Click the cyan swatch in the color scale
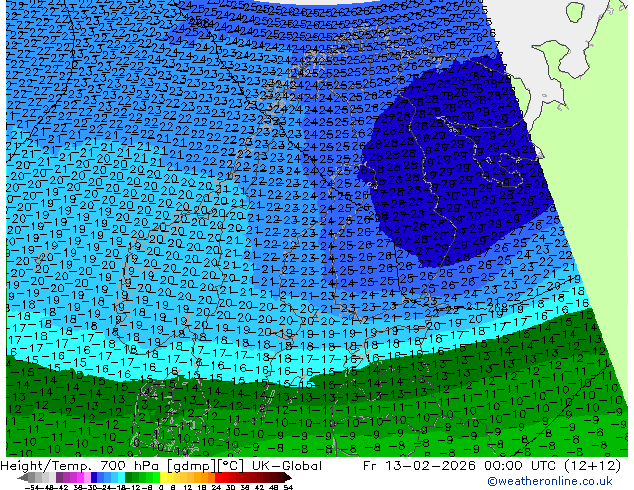The height and width of the screenshot is (490, 634). [121, 477]
